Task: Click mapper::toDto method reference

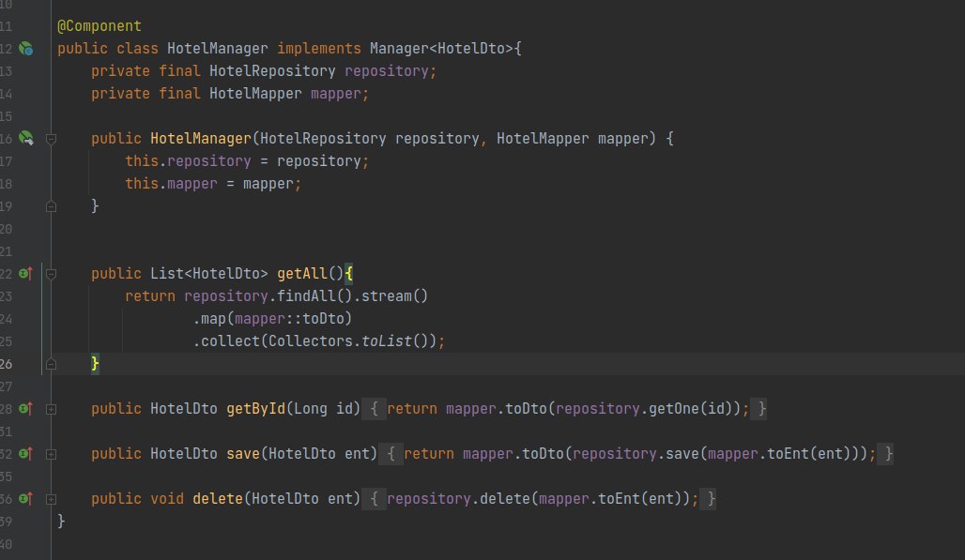Action: click(289, 318)
